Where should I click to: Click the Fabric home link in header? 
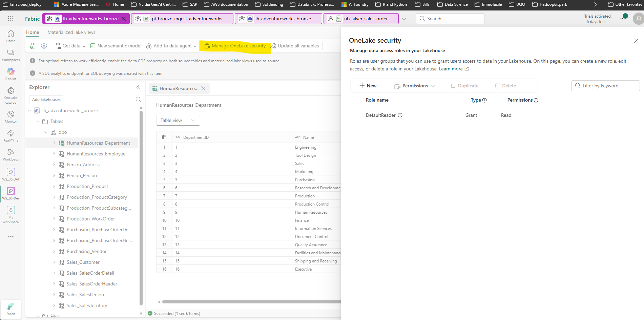pos(32,19)
